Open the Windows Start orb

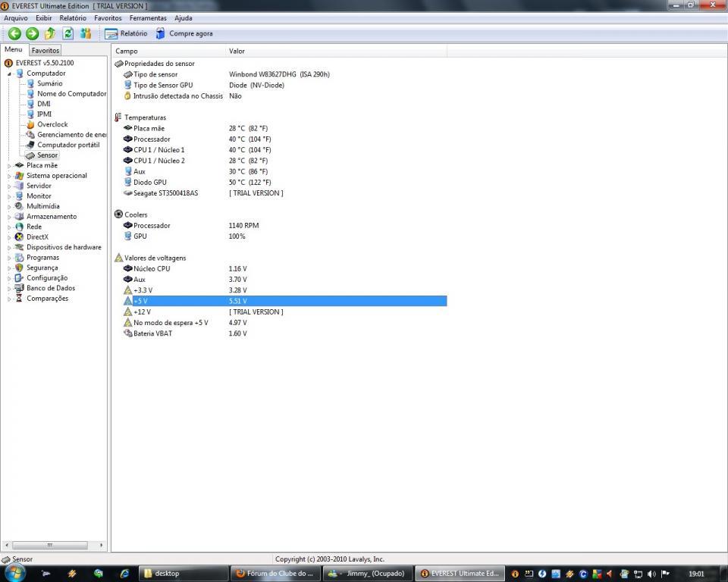coord(15,573)
